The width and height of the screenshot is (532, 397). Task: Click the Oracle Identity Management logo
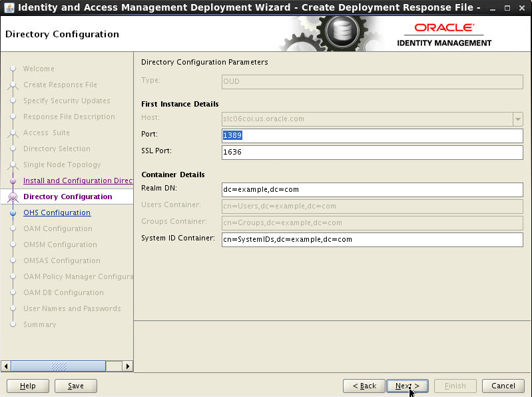tap(444, 35)
